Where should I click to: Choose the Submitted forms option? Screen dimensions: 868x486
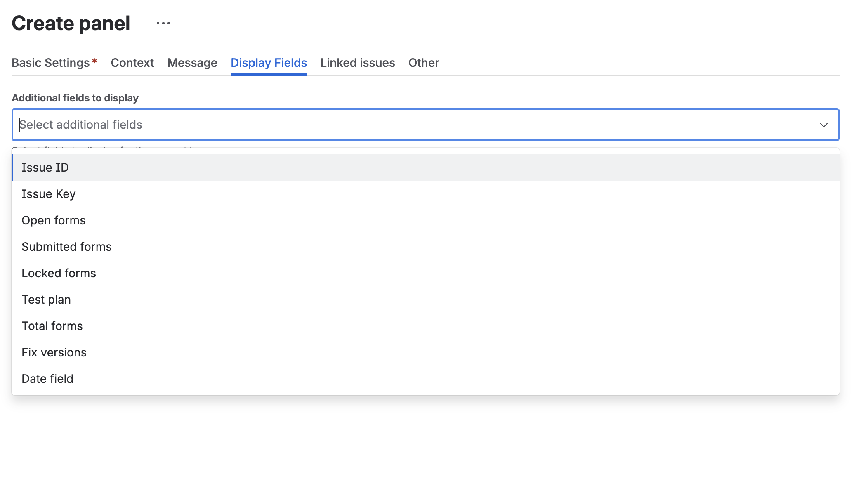66,247
